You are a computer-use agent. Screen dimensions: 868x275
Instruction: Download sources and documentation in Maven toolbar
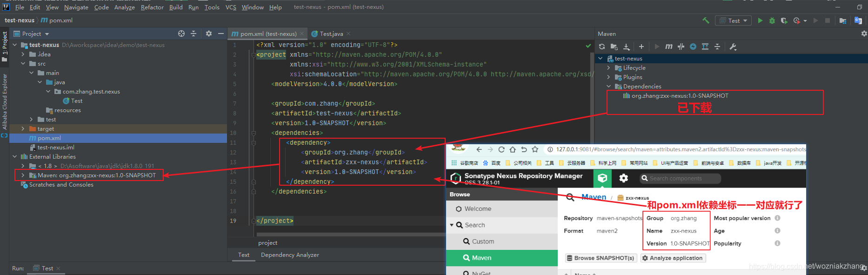(x=627, y=47)
